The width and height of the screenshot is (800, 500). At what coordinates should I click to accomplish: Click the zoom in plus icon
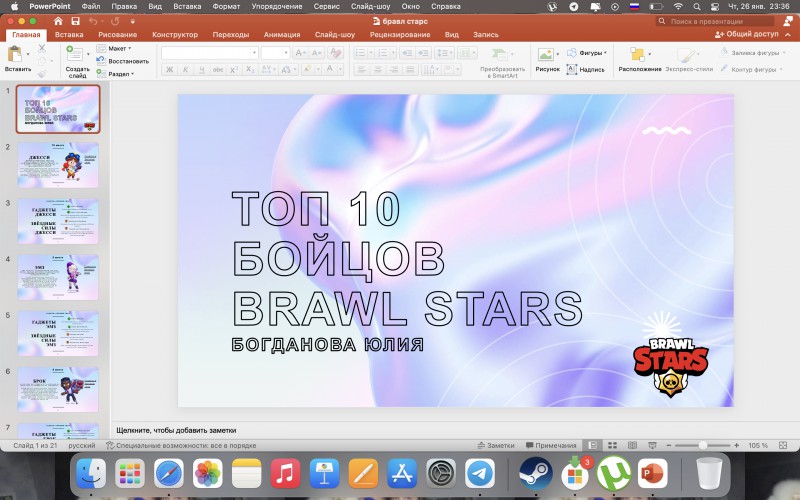(736, 445)
